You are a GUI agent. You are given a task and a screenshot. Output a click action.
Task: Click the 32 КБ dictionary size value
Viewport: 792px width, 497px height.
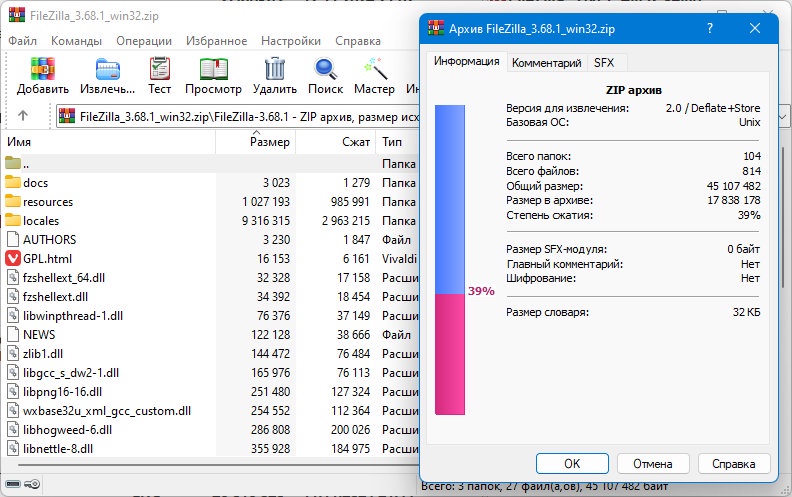pos(747,312)
